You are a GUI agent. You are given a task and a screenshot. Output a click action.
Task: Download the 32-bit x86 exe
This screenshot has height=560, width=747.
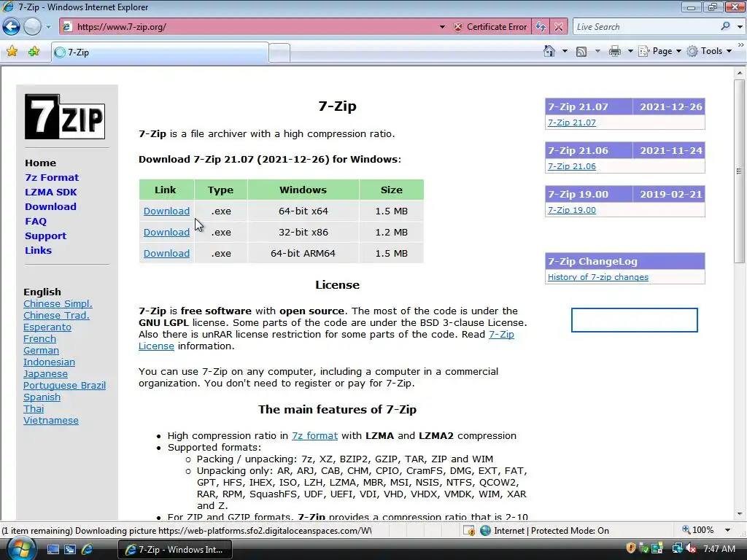[x=166, y=233]
